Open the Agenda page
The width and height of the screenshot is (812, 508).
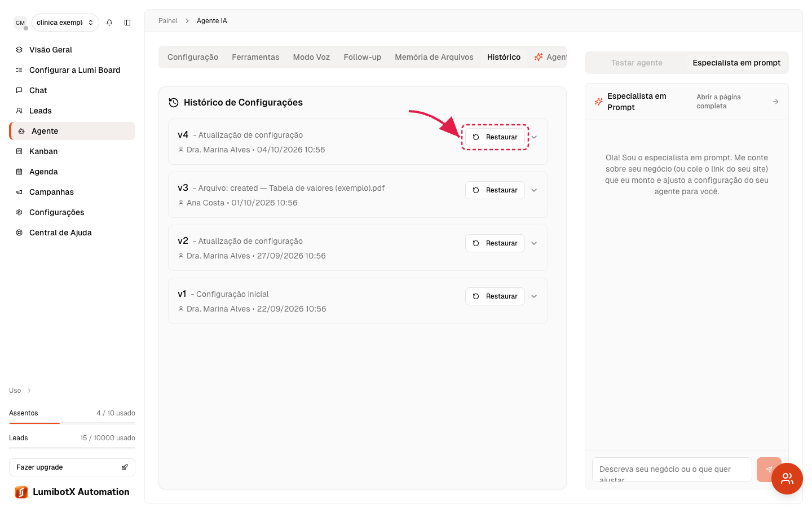[x=72, y=172]
